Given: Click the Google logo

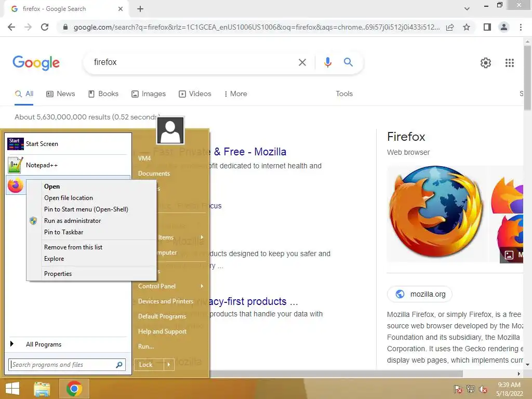Looking at the screenshot, I should (36, 63).
